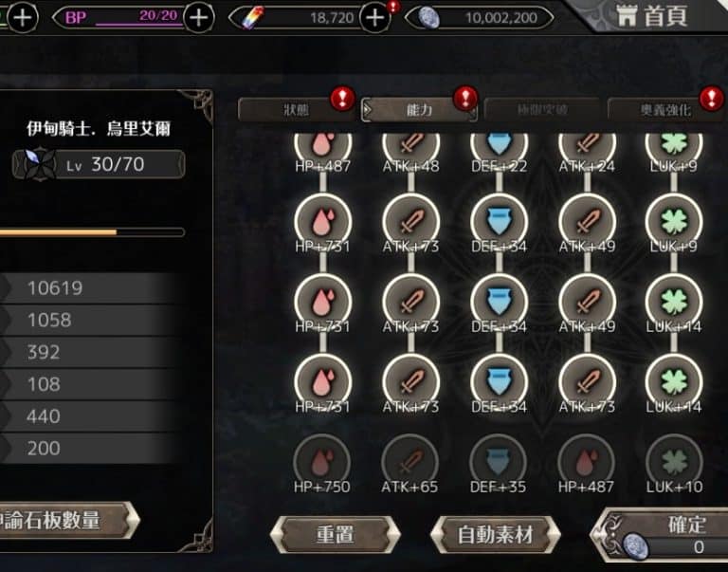Tap the plus button next to BP
Viewport: 728px width, 572px height.
point(199,18)
